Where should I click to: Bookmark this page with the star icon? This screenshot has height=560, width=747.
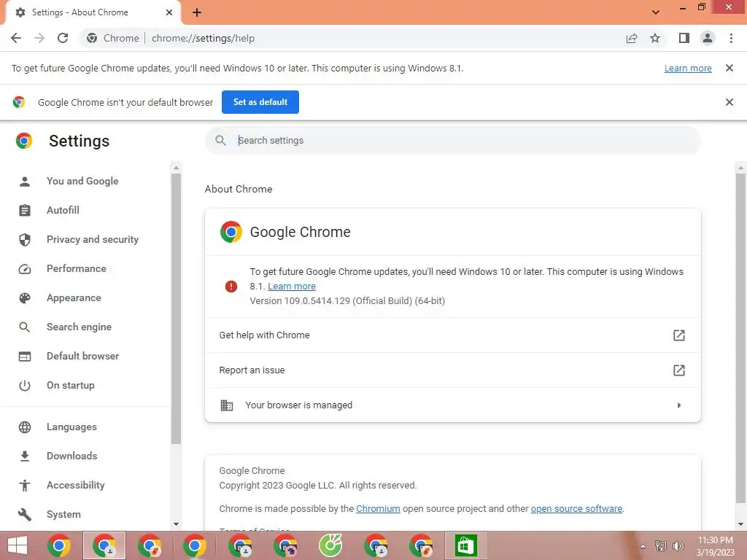click(x=655, y=38)
